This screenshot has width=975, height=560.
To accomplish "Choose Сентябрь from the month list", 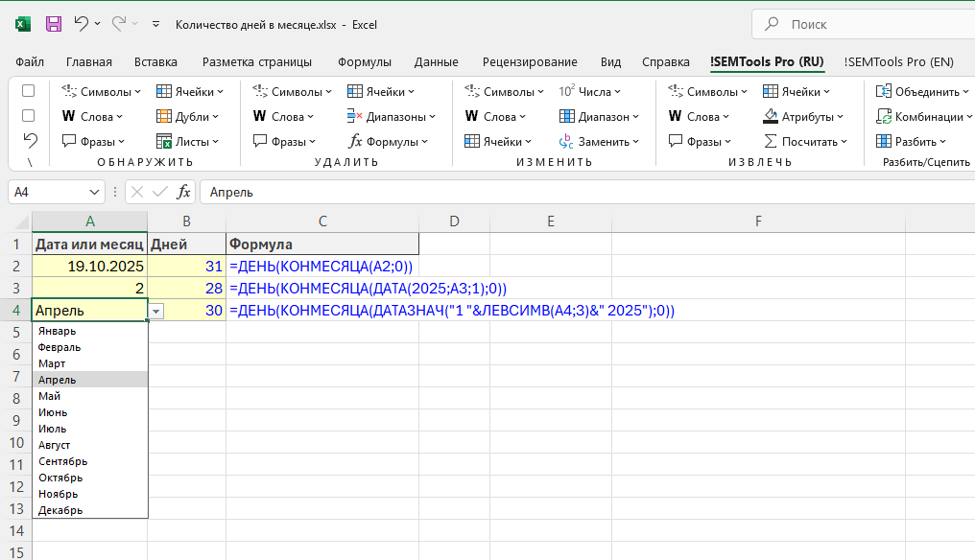I will [x=62, y=461].
